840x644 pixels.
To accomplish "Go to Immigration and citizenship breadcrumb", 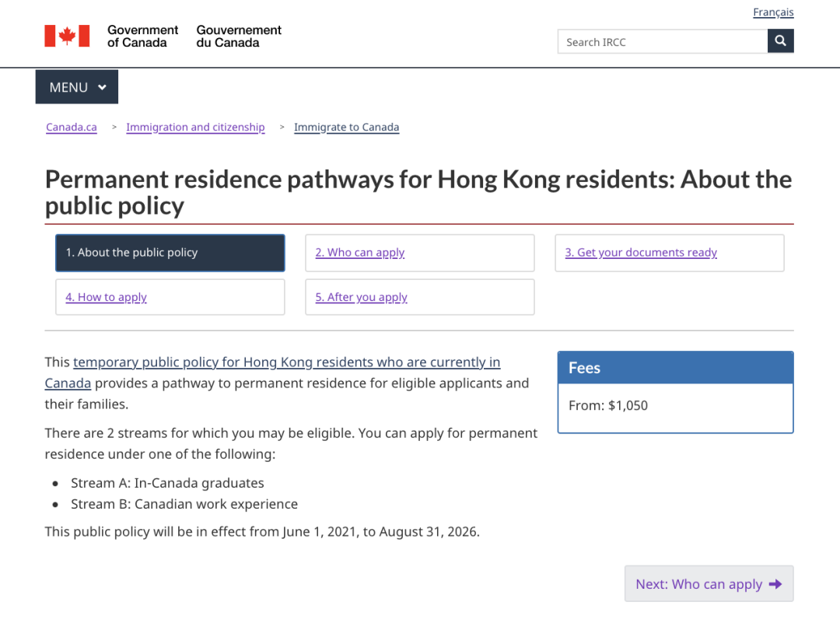I will [x=195, y=128].
